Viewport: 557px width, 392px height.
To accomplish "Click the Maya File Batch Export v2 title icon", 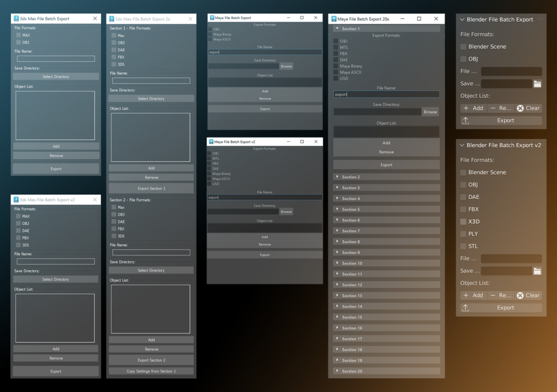I will pyautogui.click(x=211, y=142).
